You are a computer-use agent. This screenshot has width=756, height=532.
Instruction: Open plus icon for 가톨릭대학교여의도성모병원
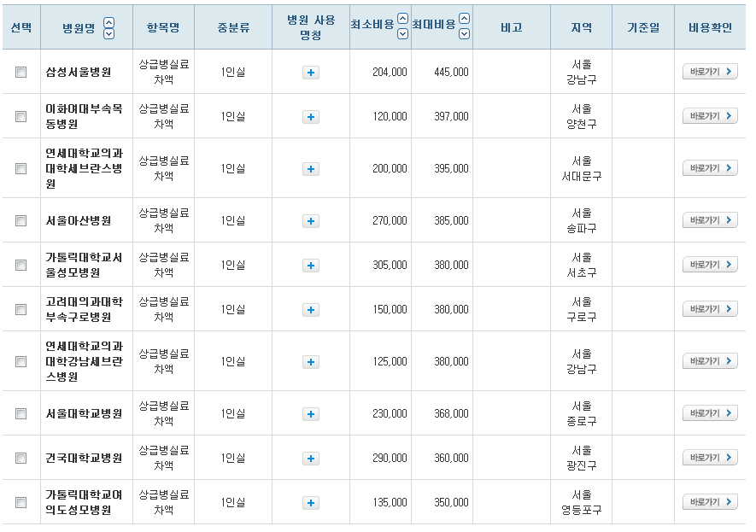[311, 503]
